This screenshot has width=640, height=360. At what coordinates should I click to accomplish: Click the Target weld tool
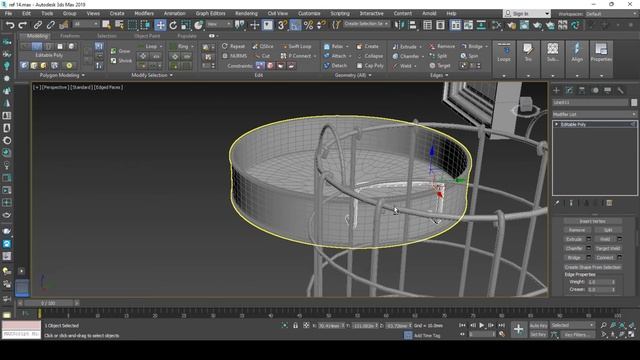pyautogui.click(x=440, y=65)
